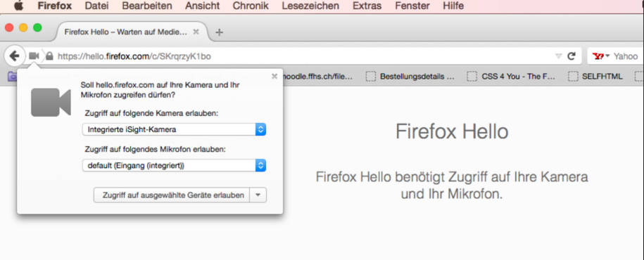Open the Integrierte iSight-Kamera dropdown
644x260 pixels.
tap(174, 129)
